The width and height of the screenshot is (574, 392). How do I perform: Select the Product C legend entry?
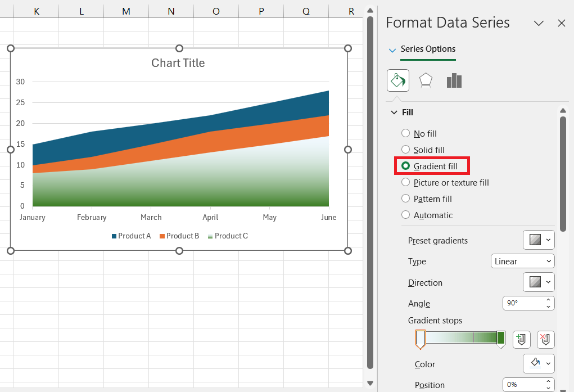(228, 236)
